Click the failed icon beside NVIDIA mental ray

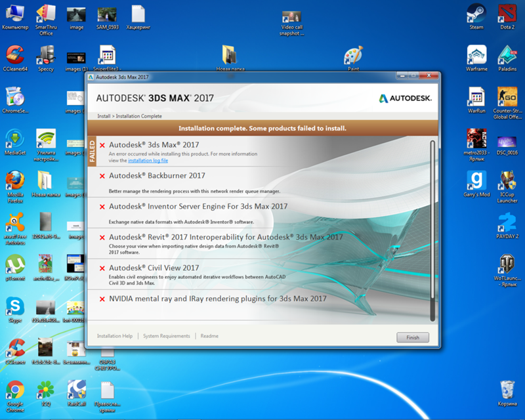pos(102,299)
